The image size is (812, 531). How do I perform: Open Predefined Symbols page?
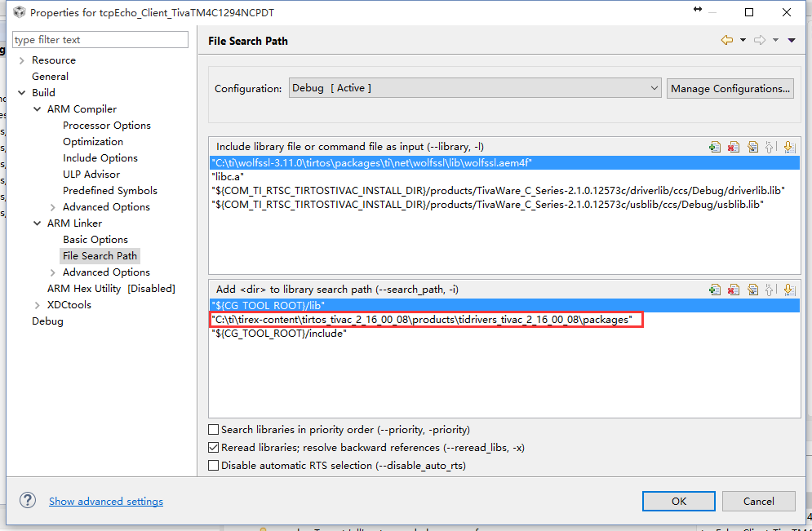click(x=110, y=190)
